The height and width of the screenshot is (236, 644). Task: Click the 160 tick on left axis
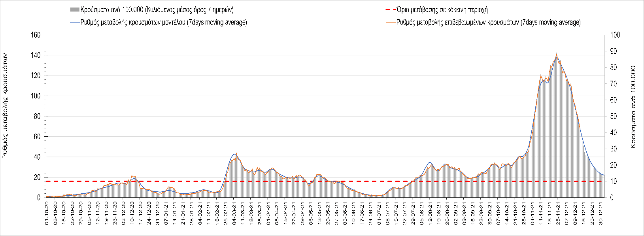tap(36, 35)
